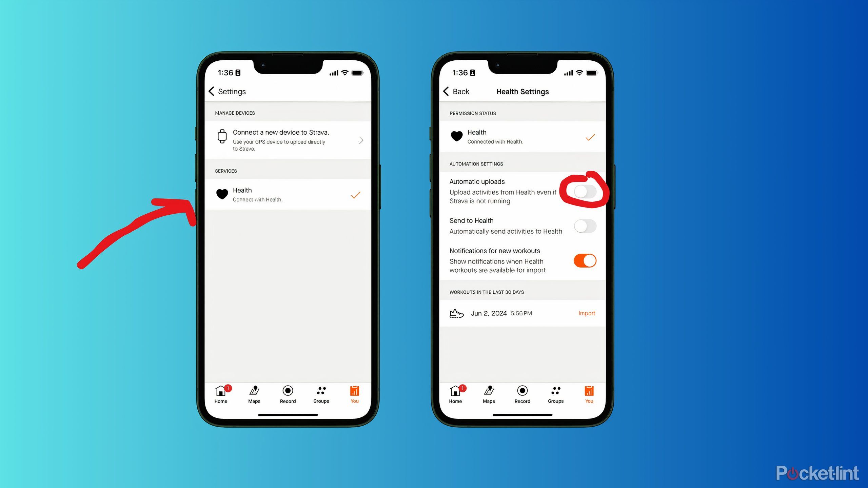Import the Jun 2 2024 workout

(587, 313)
